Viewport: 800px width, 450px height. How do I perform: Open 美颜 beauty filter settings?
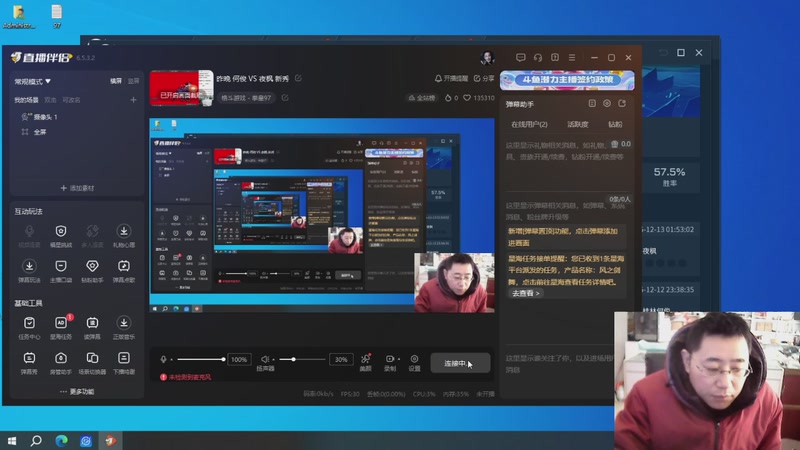365,362
